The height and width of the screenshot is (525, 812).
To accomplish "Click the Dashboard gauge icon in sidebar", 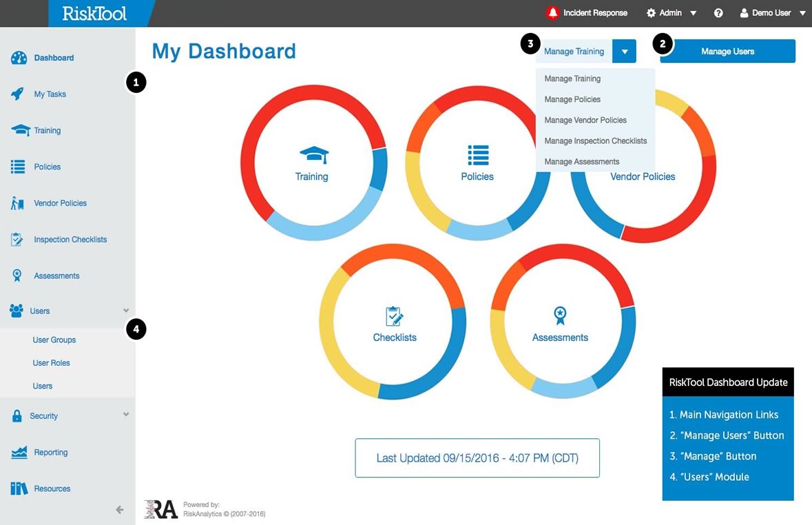I will pos(19,57).
